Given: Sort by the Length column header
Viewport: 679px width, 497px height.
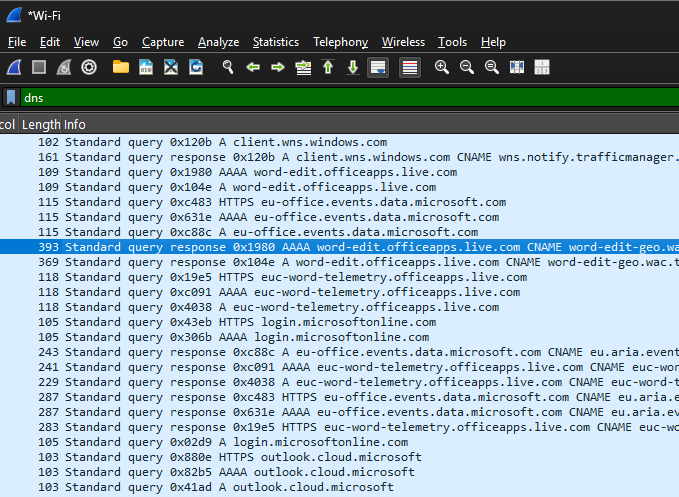Looking at the screenshot, I should pos(41,125).
